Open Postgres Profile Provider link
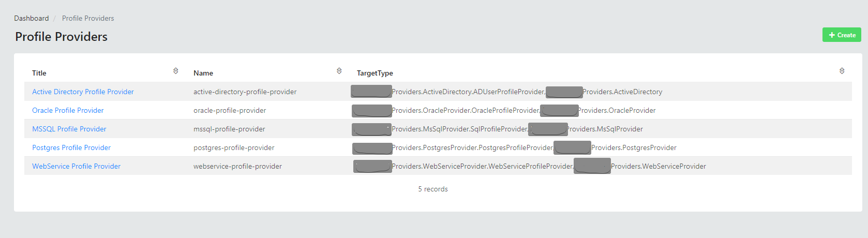 click(71, 147)
